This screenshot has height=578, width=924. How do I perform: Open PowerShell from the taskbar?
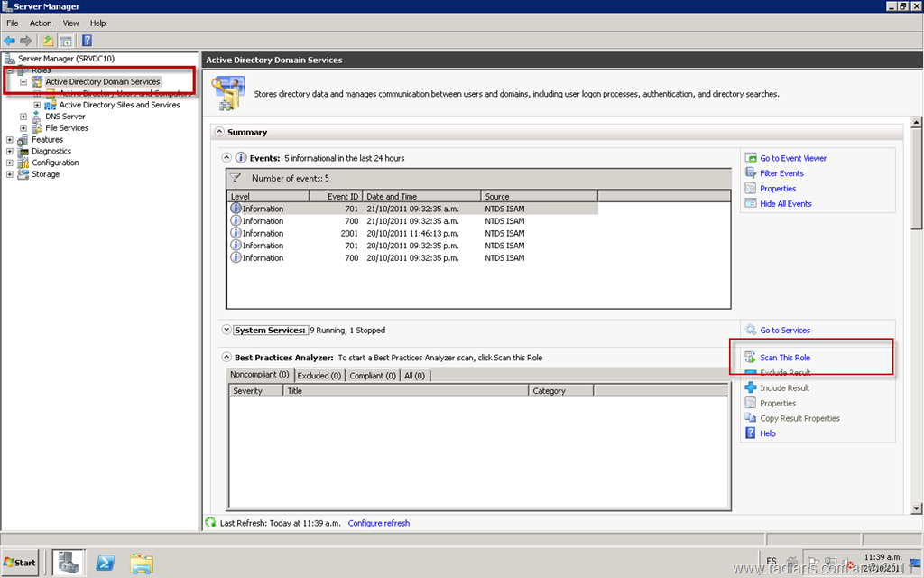[106, 563]
